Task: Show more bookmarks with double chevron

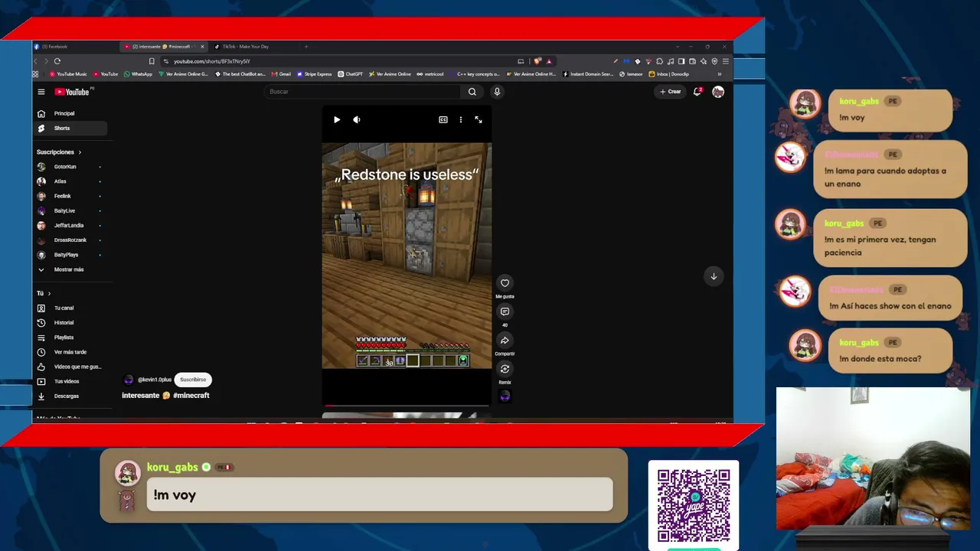Action: (719, 74)
